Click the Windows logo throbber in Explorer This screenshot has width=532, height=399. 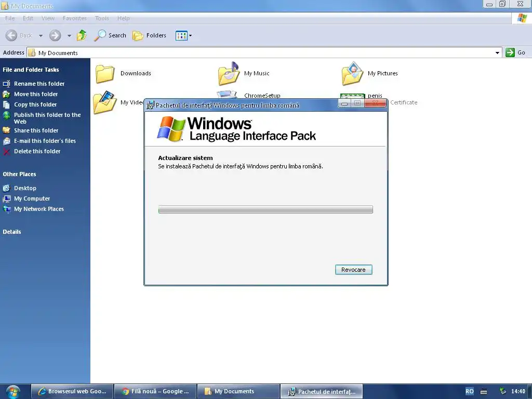pos(522,18)
